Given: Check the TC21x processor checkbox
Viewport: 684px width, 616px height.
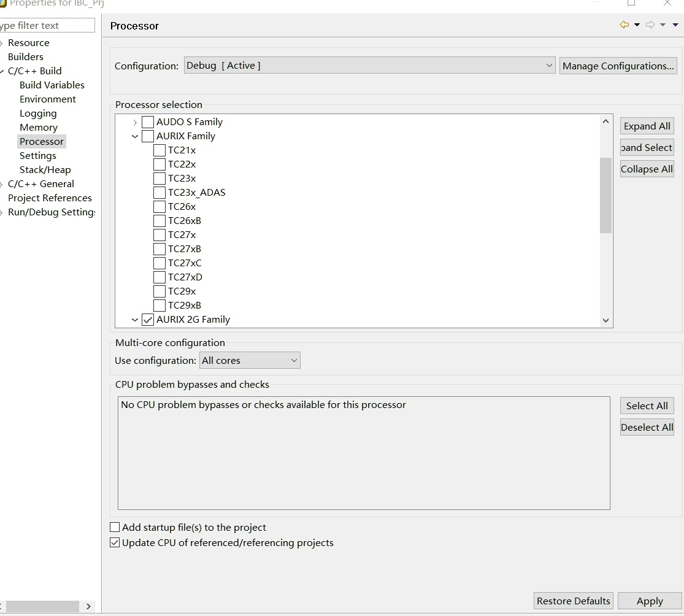Looking at the screenshot, I should coord(159,150).
